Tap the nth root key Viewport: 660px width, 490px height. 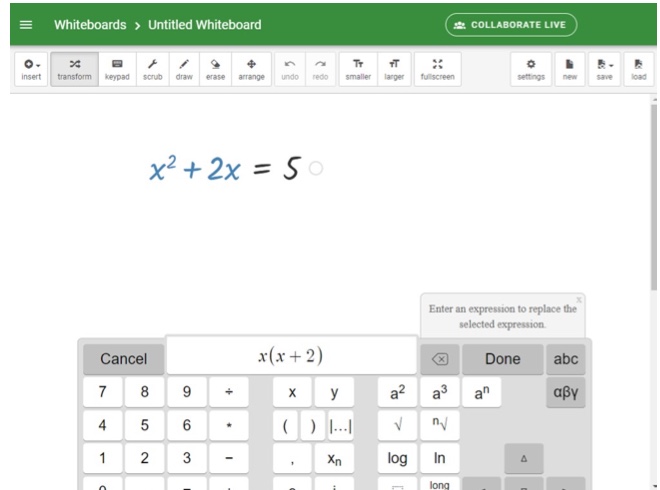(439, 425)
